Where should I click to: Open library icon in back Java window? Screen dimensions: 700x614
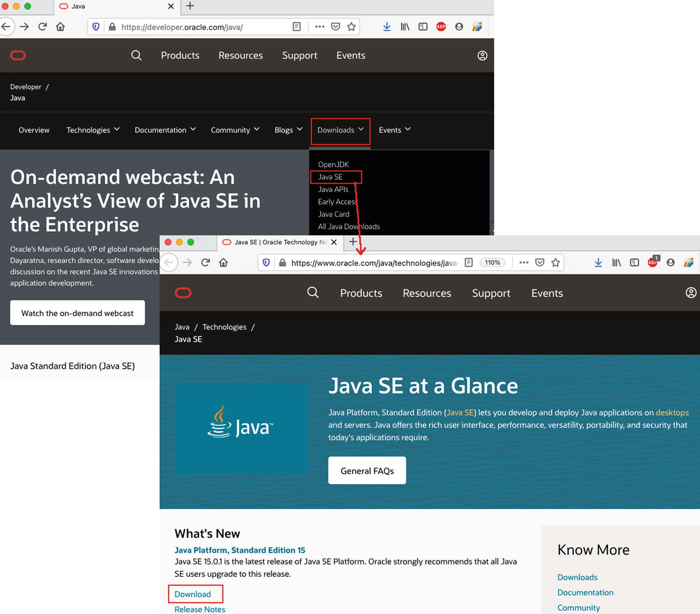405,27
